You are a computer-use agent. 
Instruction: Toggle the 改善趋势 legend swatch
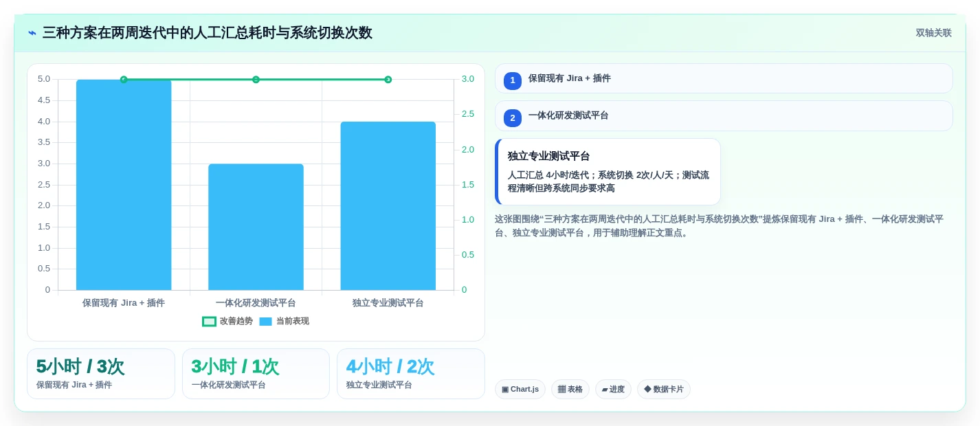[x=209, y=322]
